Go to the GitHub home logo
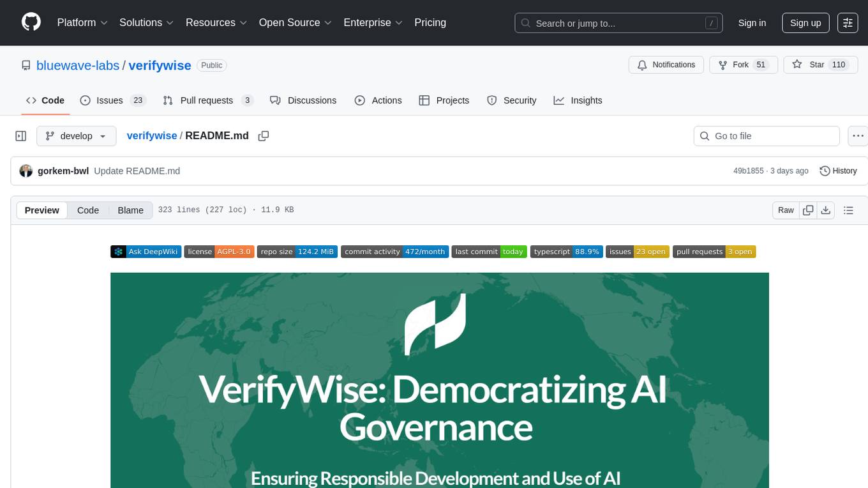868x488 pixels. (31, 22)
